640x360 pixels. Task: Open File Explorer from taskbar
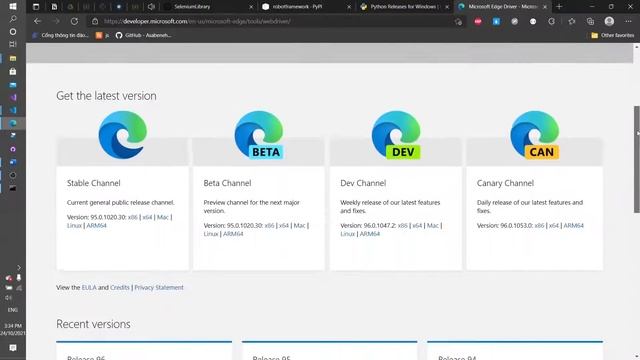(x=13, y=58)
